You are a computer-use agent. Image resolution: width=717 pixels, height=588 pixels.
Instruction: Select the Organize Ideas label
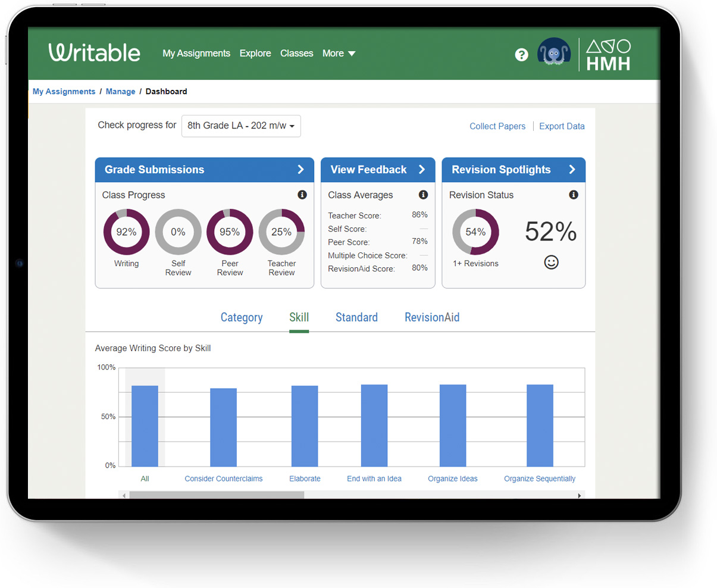[453, 478]
